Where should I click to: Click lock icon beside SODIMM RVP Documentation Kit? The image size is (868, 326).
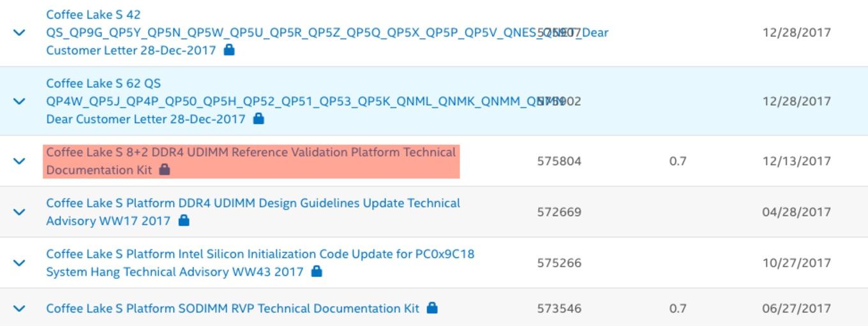click(x=432, y=307)
